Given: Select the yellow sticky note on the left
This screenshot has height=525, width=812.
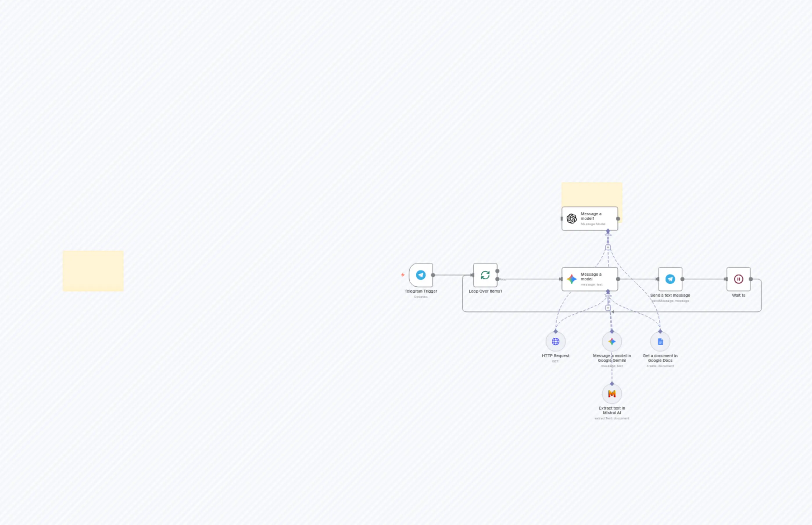Looking at the screenshot, I should (x=93, y=271).
